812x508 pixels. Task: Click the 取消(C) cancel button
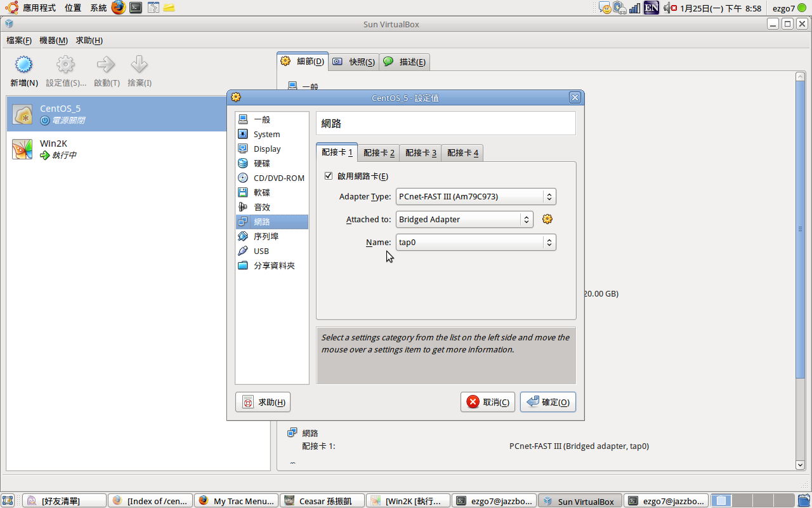(488, 402)
